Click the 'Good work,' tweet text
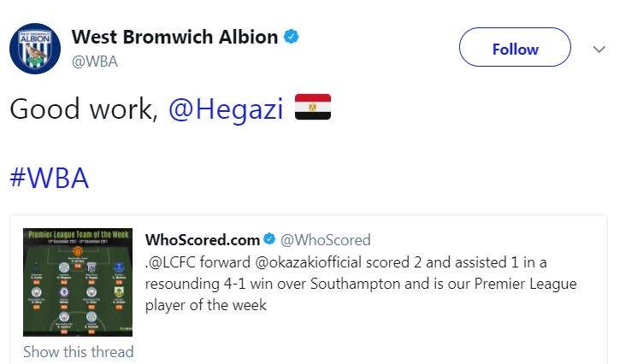 coord(83,109)
